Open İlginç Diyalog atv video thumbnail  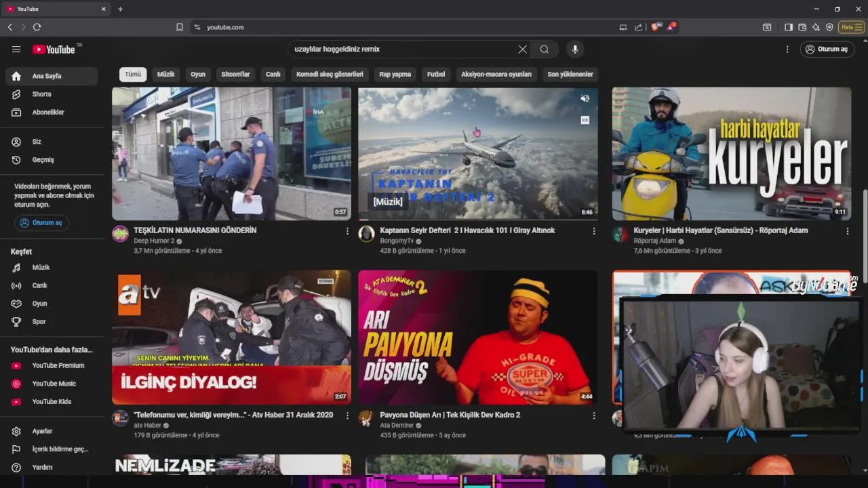pos(231,338)
